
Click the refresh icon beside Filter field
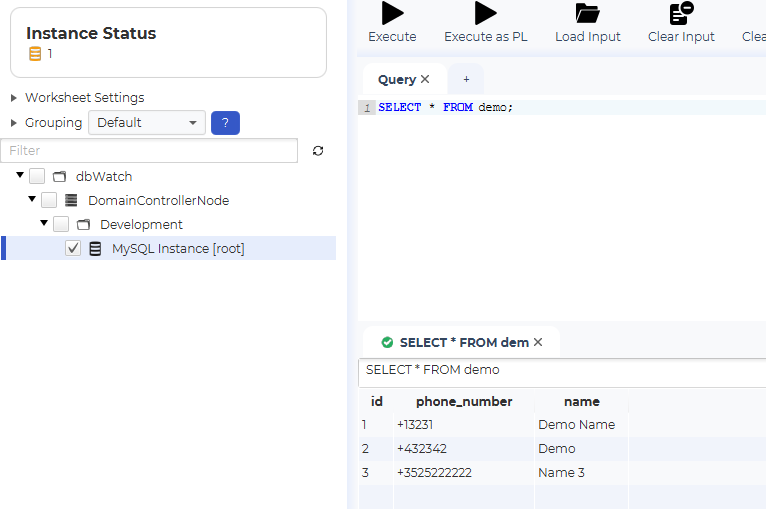[318, 151]
